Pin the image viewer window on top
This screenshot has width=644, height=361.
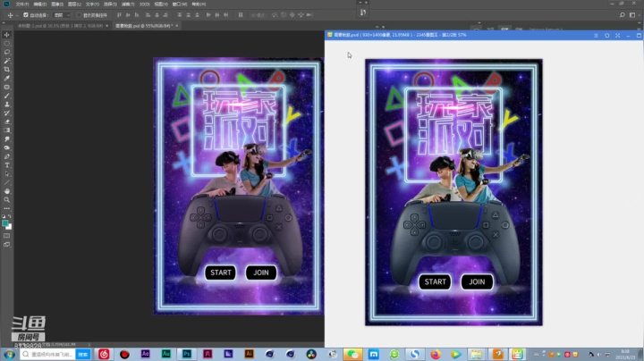click(607, 35)
